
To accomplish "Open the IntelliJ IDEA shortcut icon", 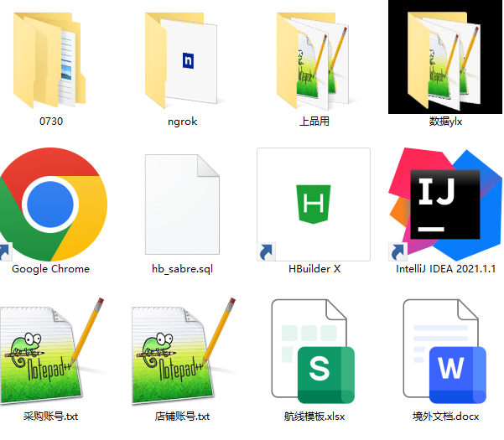I will pos(445,204).
